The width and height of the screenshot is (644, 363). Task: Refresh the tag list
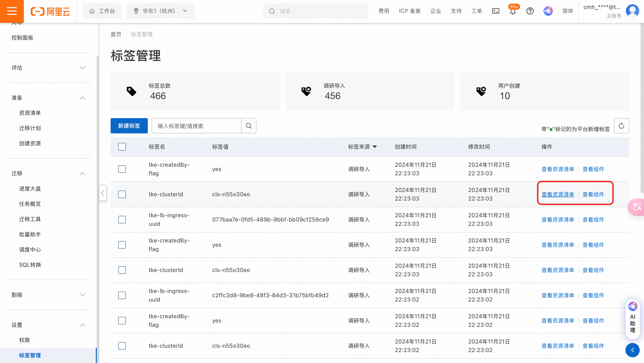[621, 126]
